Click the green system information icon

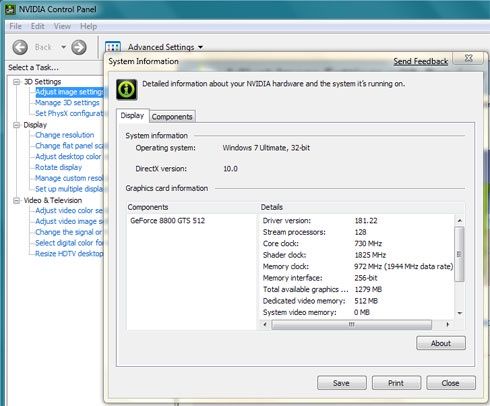point(127,89)
